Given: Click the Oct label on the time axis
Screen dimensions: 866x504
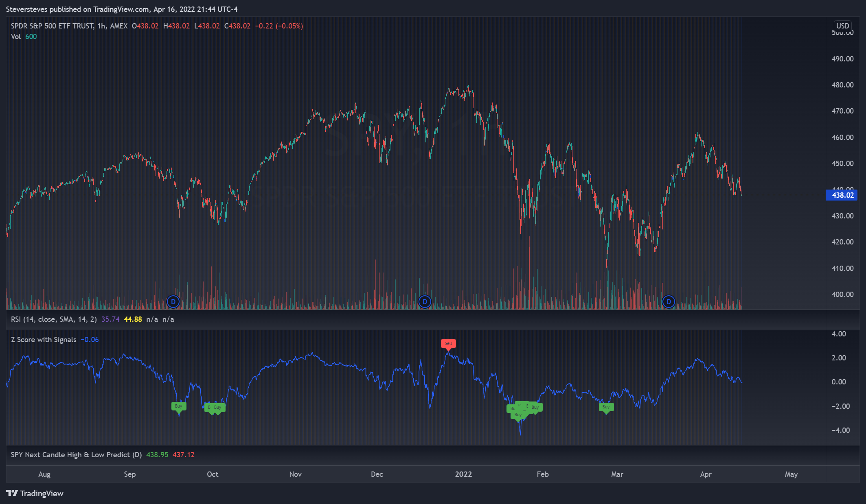Looking at the screenshot, I should click(213, 474).
